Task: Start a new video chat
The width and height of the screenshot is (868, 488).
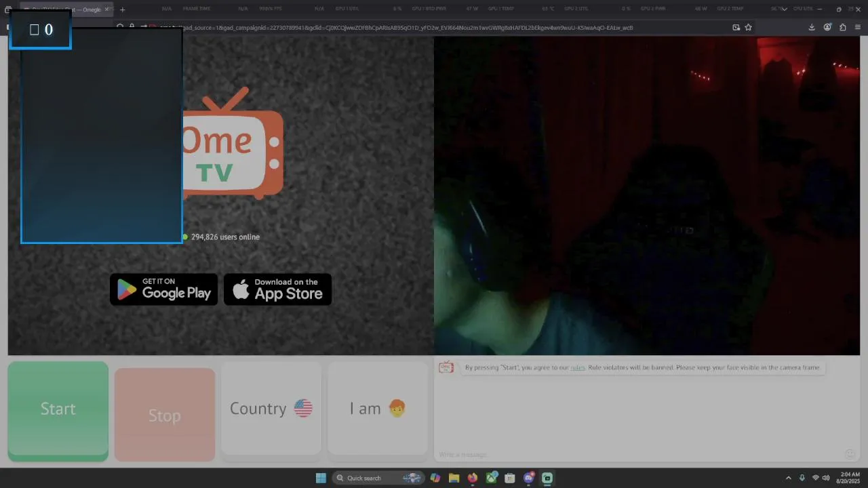Action: (x=58, y=411)
